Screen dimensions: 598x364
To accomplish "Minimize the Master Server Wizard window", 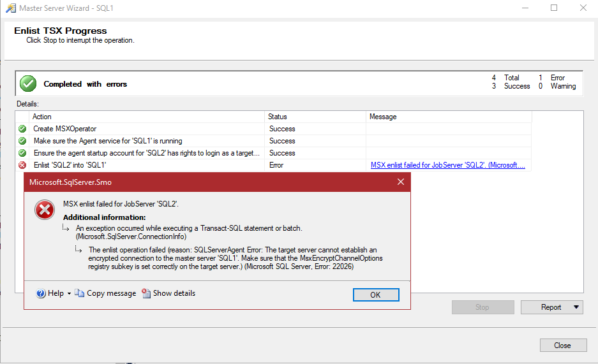I will (525, 8).
